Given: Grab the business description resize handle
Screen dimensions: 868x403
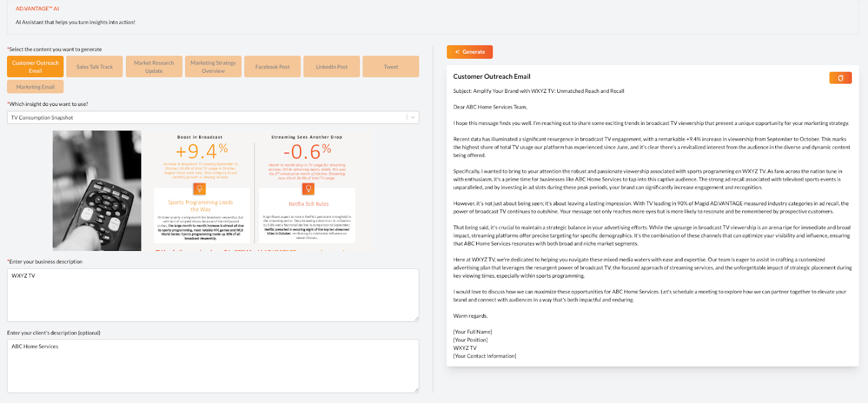Looking at the screenshot, I should (416, 318).
